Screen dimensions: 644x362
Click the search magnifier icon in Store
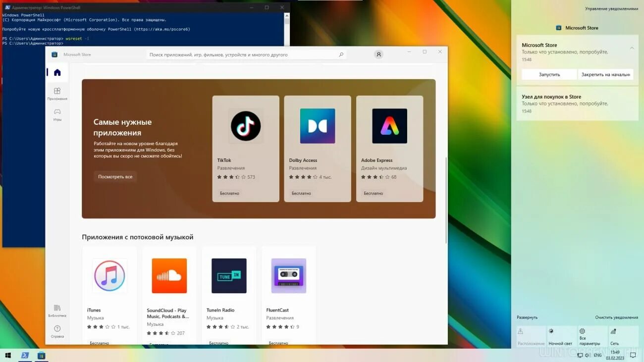(341, 54)
